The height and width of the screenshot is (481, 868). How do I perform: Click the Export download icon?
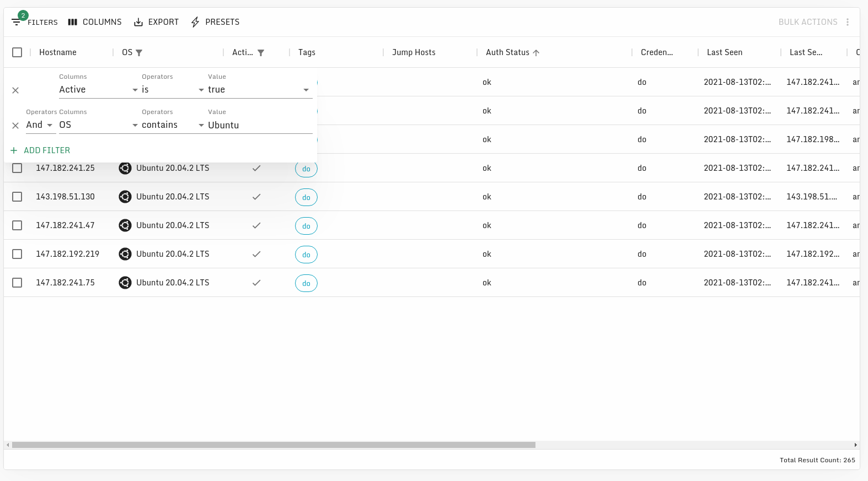(138, 22)
